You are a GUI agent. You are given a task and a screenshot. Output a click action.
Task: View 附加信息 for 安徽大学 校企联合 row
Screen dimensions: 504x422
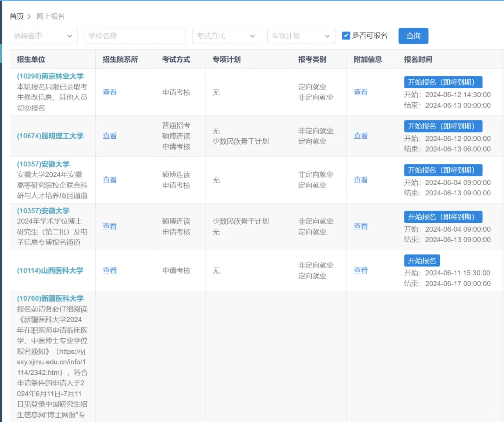[361, 180]
